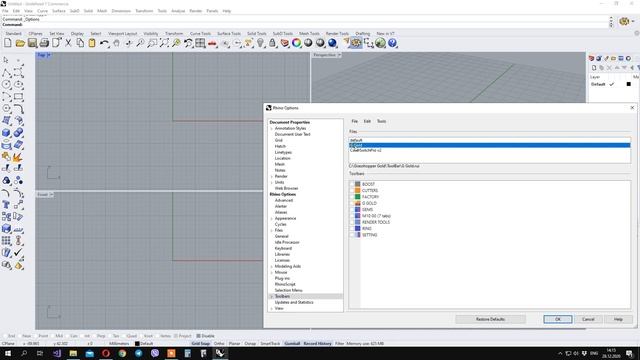Click the Options gear icon in toolbar
This screenshot has height=360, width=640.
356,43
